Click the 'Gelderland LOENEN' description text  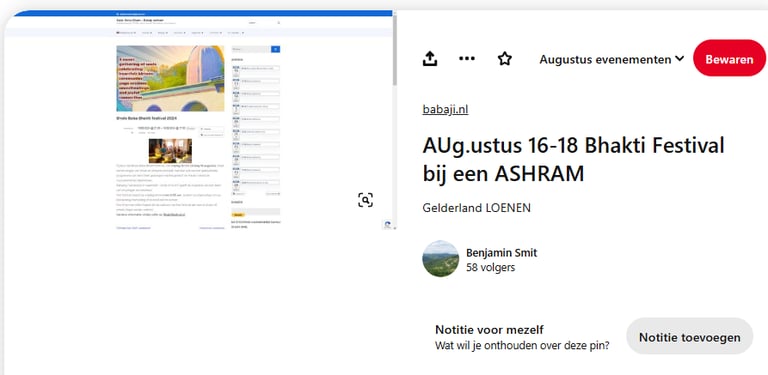476,208
